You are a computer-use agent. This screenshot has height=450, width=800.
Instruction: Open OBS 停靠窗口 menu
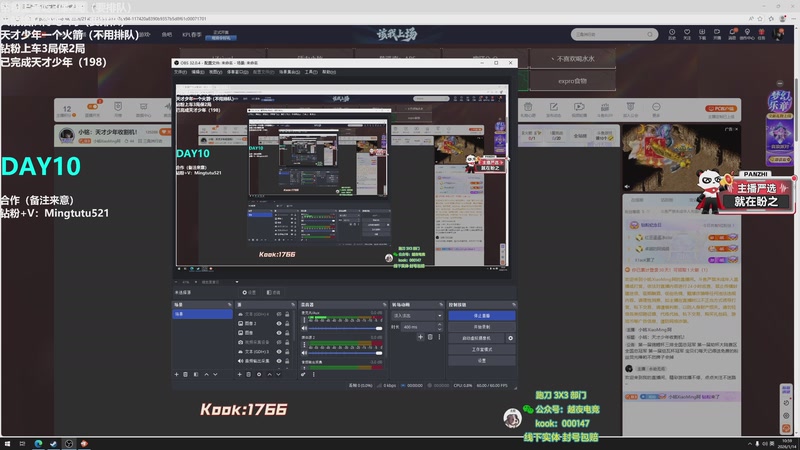(238, 72)
